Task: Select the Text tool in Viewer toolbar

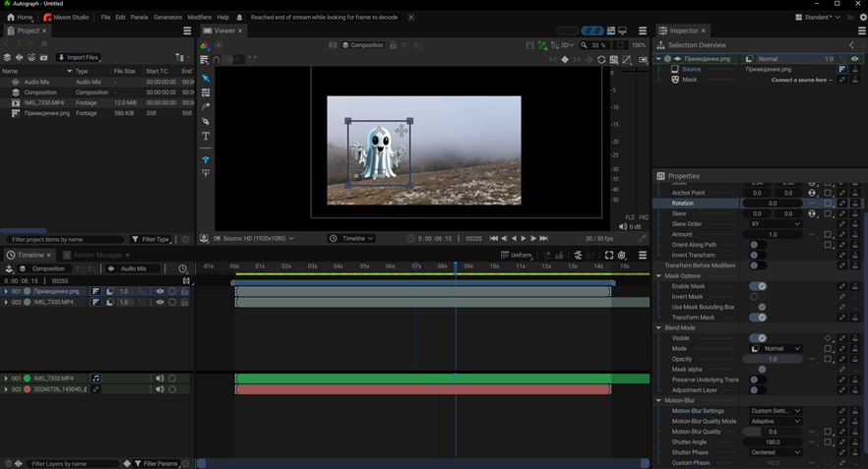Action: coord(206,136)
